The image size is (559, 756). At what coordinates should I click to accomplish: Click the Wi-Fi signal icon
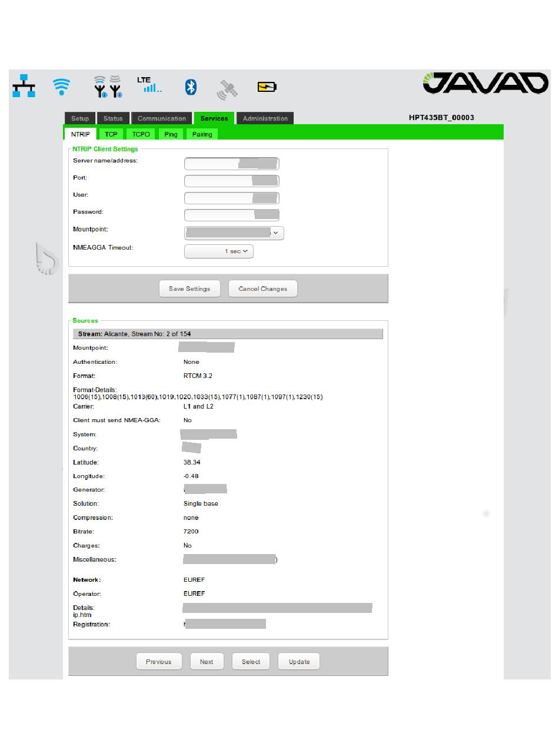(x=61, y=87)
